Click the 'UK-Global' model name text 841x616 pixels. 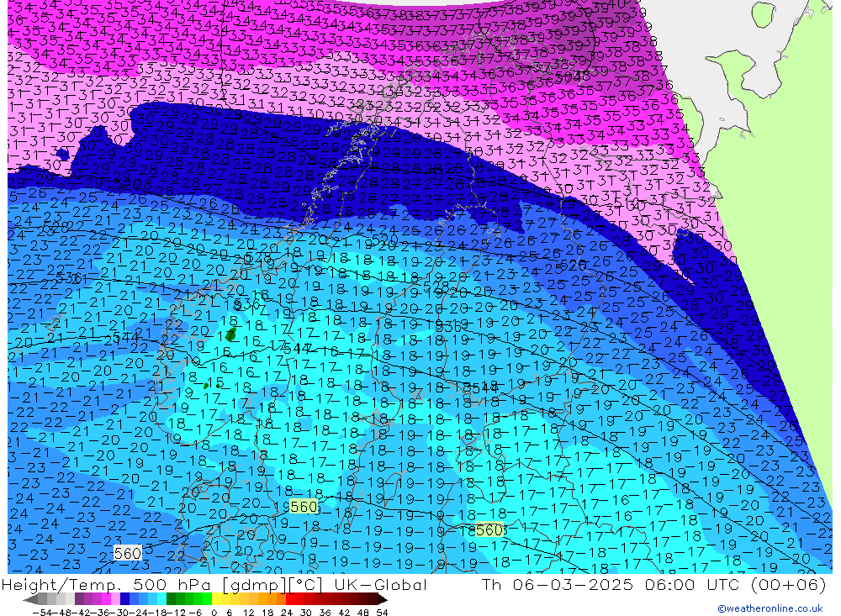(380, 584)
